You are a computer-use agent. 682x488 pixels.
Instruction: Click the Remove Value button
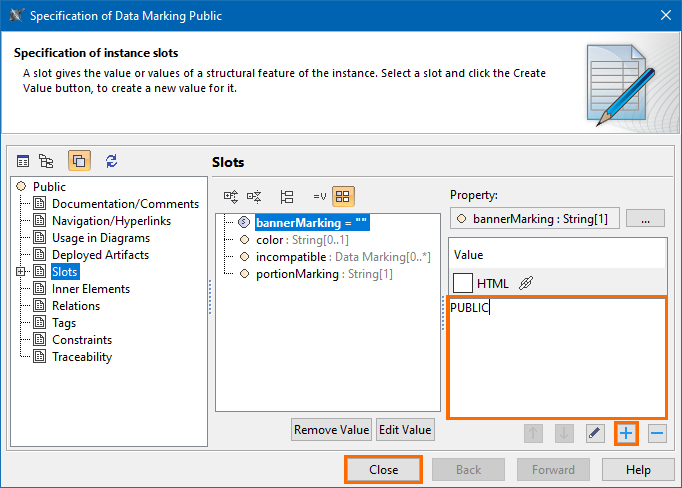coord(331,430)
